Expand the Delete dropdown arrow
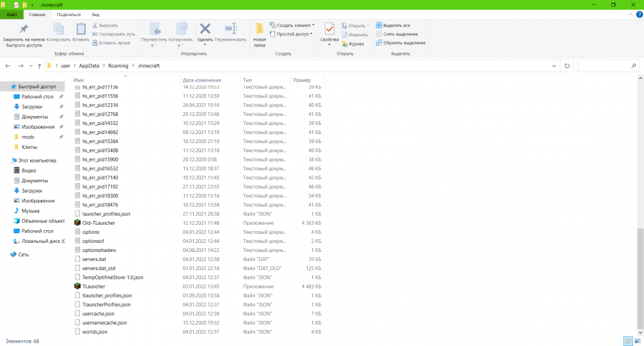Image resolution: width=644 pixels, height=346 pixels. pos(205,44)
